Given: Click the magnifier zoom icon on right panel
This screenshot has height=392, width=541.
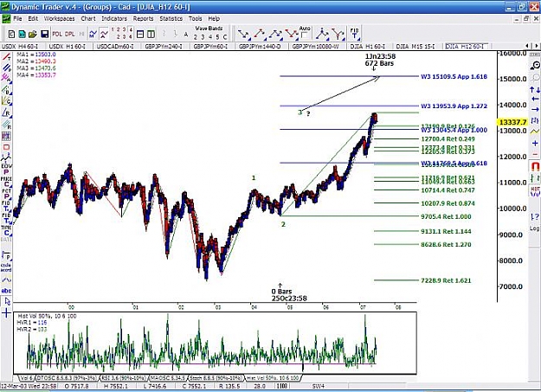Looking at the screenshot, I should click(x=535, y=65).
